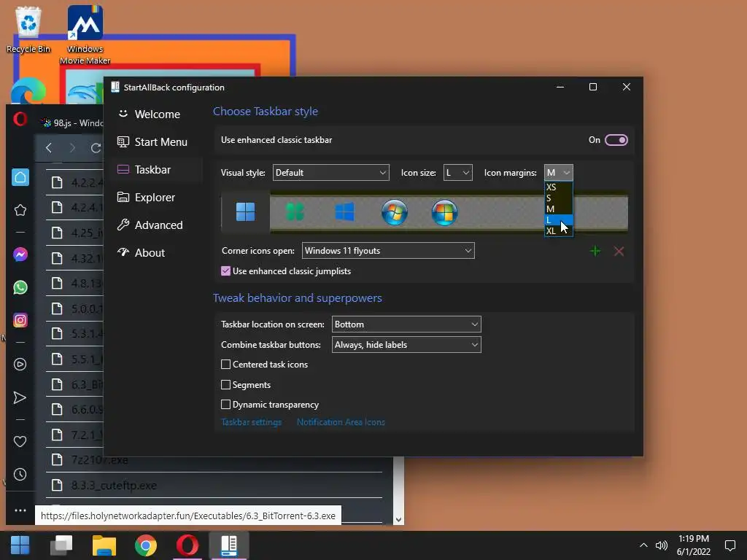This screenshot has height=560, width=747.
Task: Open Opera sidebar three-dots setup
Action: (x=20, y=510)
